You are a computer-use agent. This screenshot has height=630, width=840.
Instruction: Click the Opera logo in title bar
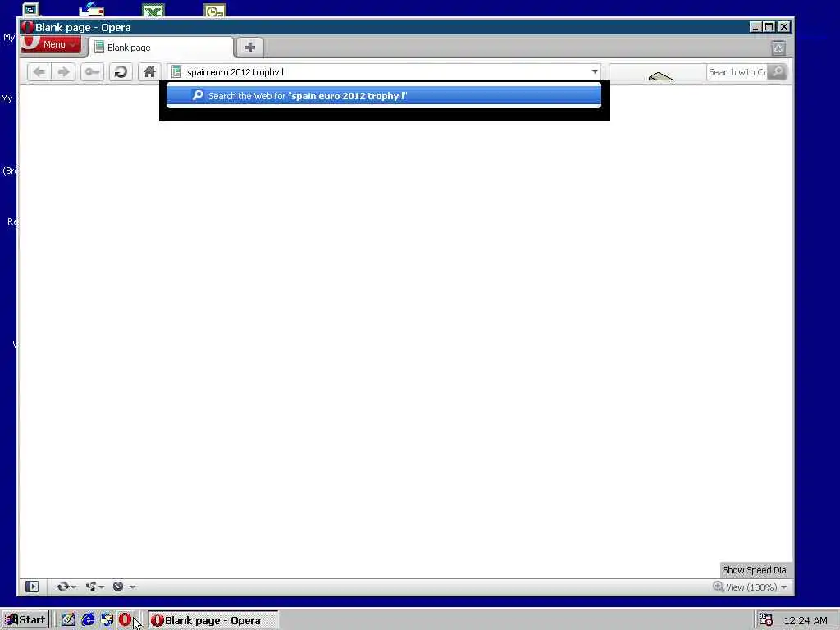27,27
